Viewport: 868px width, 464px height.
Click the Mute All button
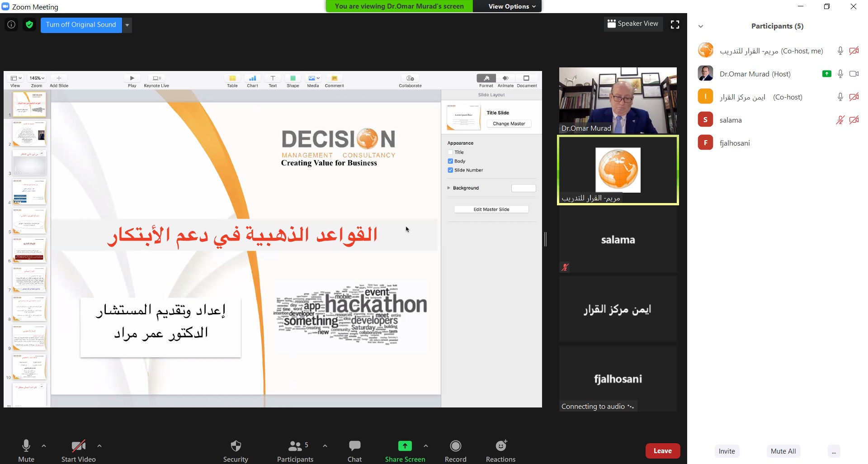point(783,451)
